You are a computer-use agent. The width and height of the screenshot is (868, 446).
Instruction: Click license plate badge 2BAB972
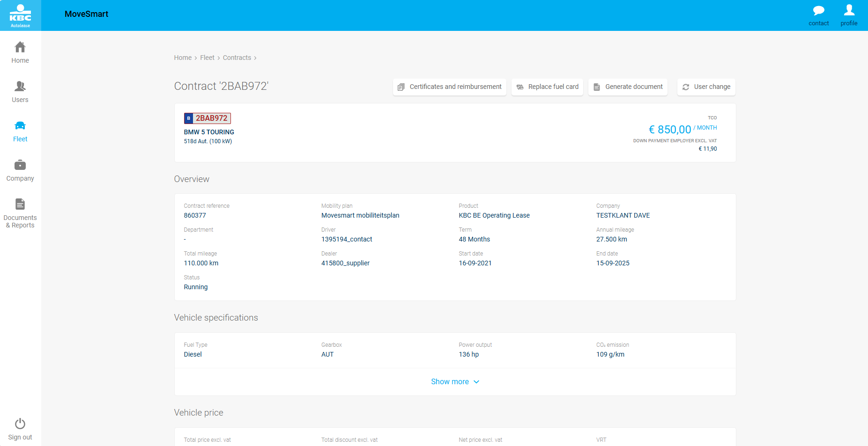[x=208, y=118]
